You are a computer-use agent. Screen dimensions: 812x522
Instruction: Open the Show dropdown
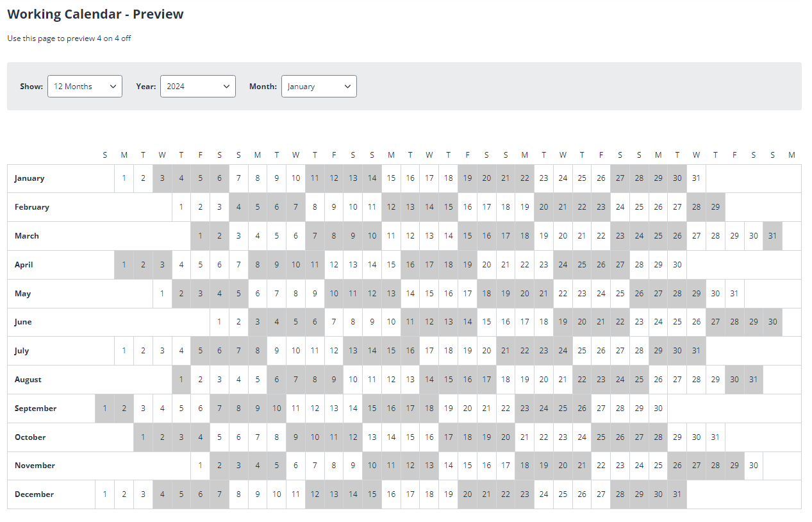(x=85, y=86)
